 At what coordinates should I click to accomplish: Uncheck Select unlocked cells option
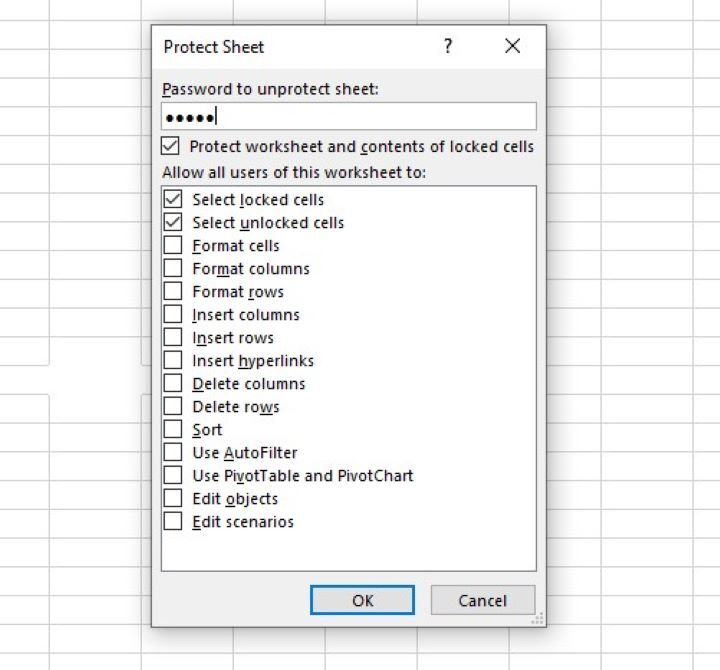coord(173,223)
